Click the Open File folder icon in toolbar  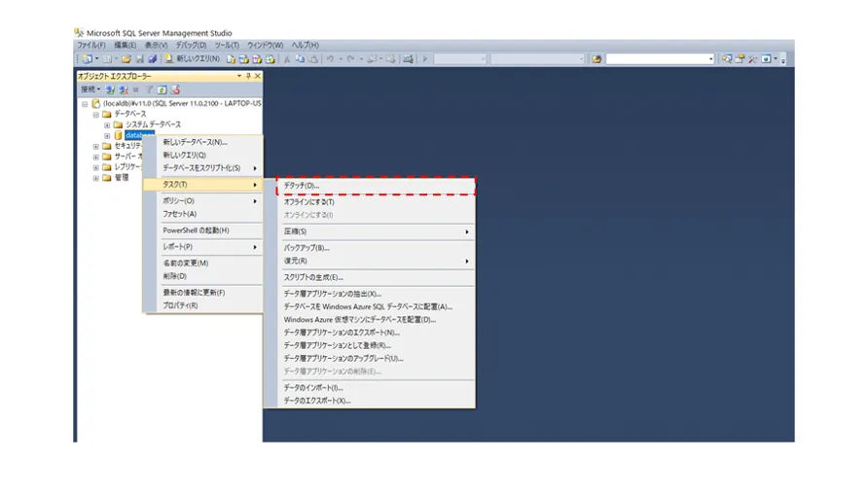click(x=127, y=59)
